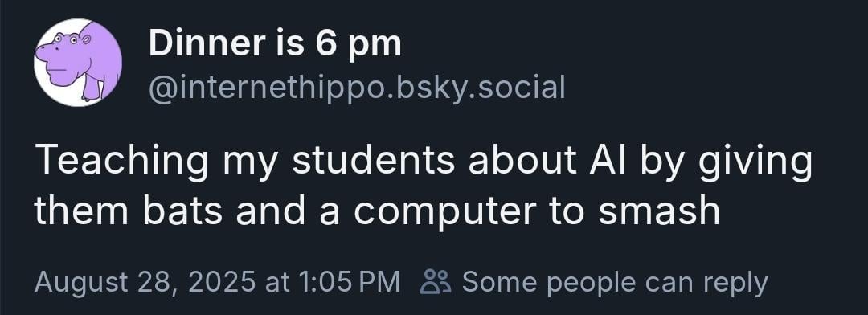Select the first line of the post text
Viewport: 868px width, 315px height.
[424, 162]
